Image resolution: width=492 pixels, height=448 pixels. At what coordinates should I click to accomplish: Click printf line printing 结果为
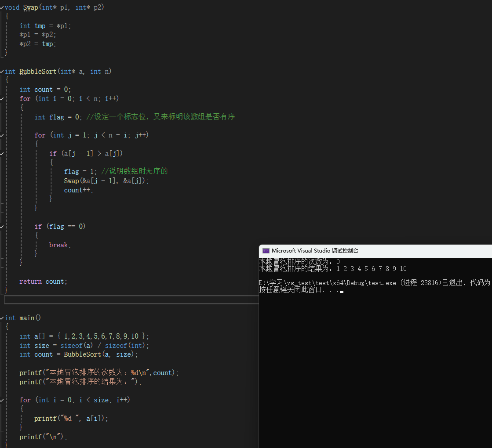(80, 382)
